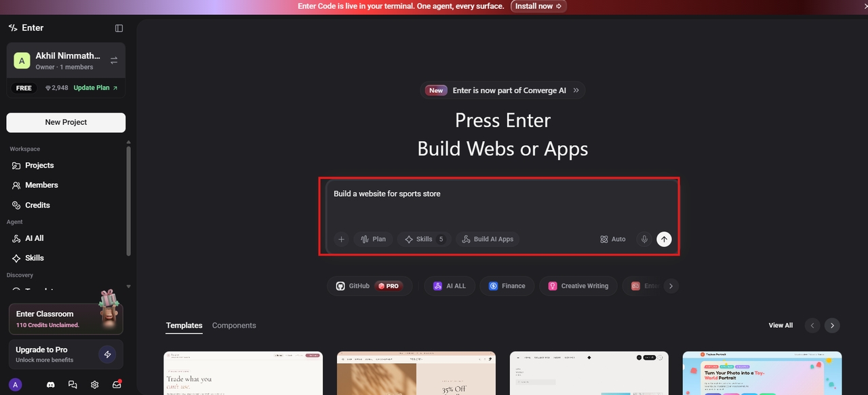Open the chat feedback icon in bottom bar

click(x=73, y=385)
